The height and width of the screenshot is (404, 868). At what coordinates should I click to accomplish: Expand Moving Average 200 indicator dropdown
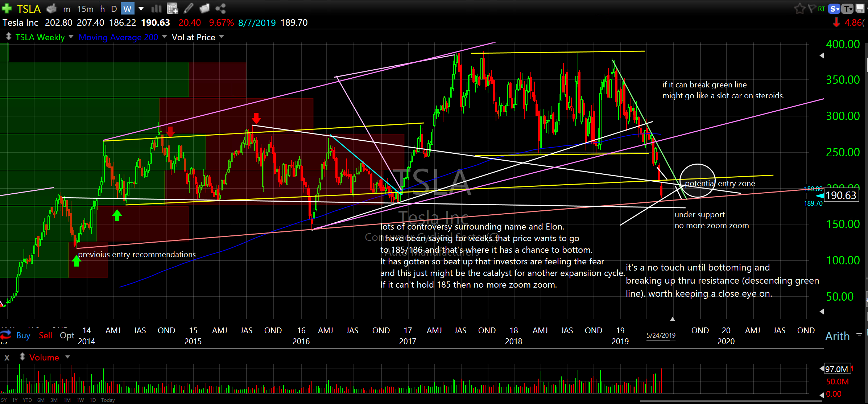(x=165, y=37)
